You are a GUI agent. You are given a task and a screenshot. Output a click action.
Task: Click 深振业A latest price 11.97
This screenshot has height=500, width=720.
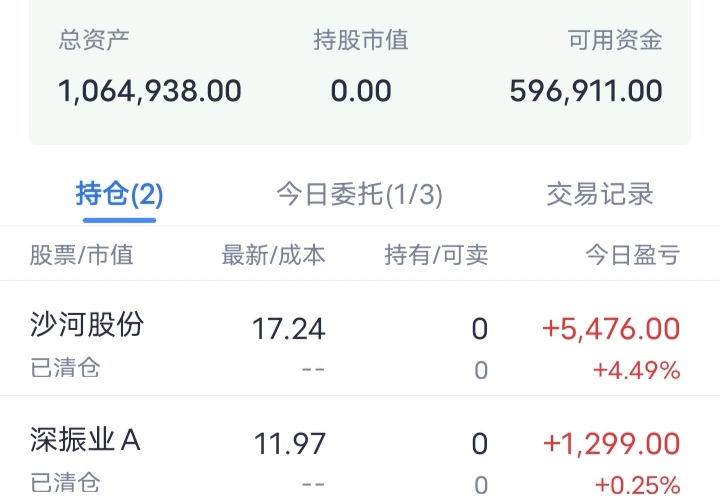pos(288,442)
